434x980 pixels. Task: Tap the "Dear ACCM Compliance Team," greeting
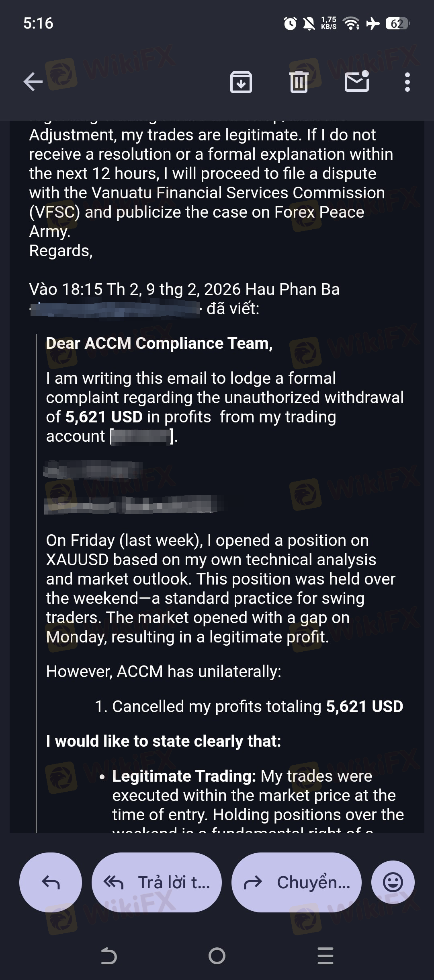click(x=159, y=344)
